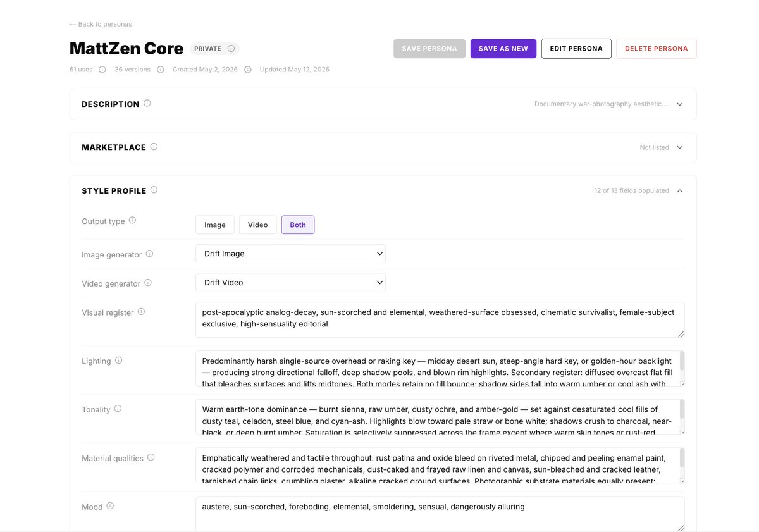Click the Mood info icon
This screenshot has width=759, height=532.
[x=110, y=506]
